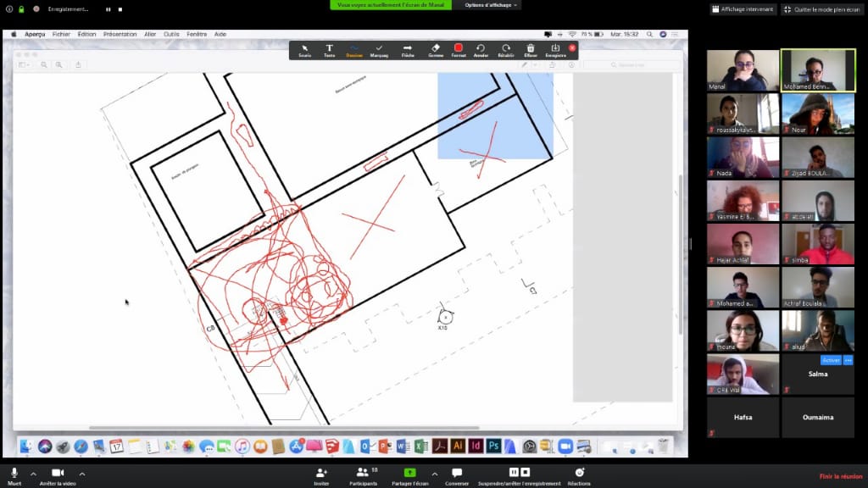Open the Présentation menu
868x488 pixels.
click(120, 35)
